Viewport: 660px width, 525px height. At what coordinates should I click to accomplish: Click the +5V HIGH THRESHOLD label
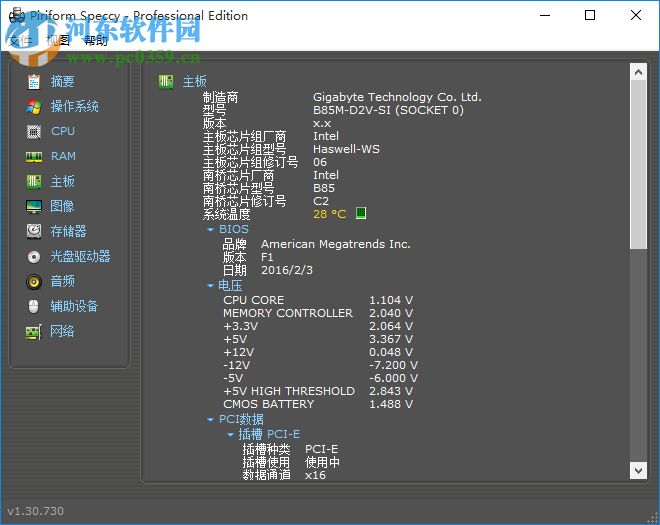[x=289, y=391]
